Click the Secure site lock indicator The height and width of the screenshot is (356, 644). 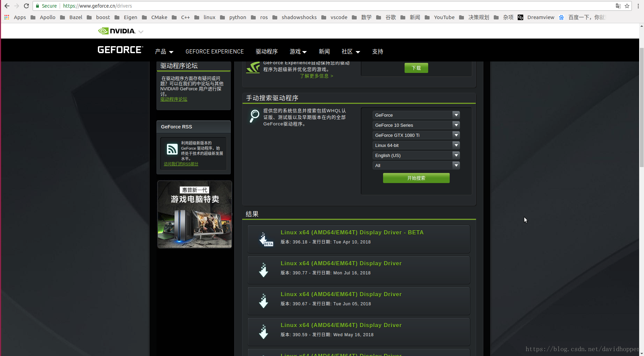click(46, 6)
